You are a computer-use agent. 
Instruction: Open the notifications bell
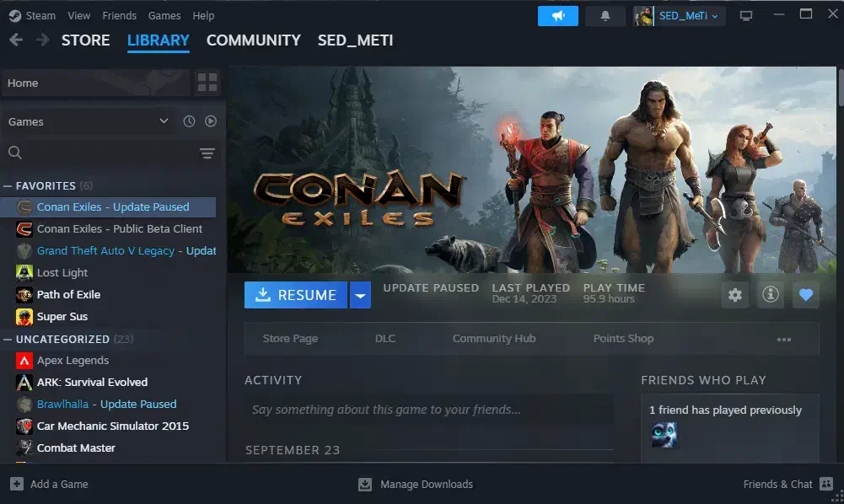coord(605,16)
